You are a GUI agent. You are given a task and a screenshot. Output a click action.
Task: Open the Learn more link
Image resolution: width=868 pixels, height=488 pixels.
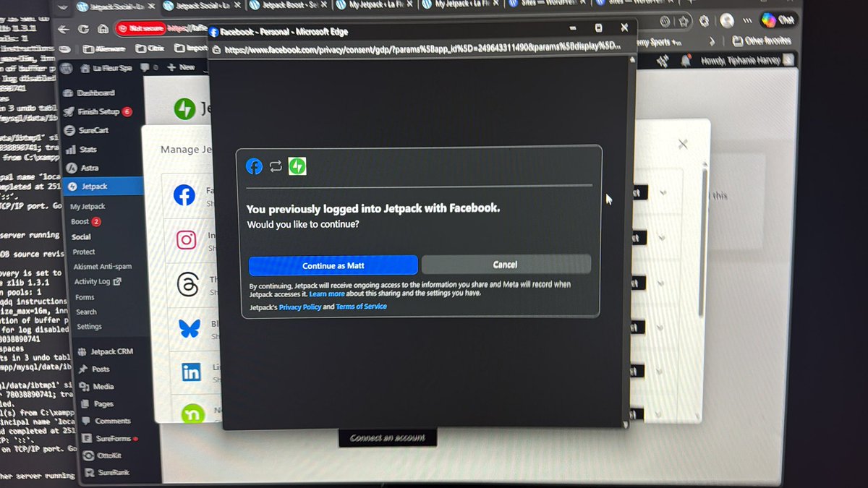pyautogui.click(x=327, y=294)
